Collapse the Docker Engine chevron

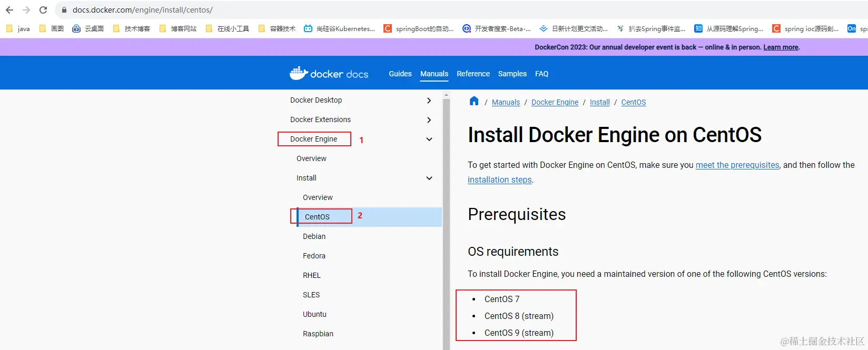tap(429, 139)
